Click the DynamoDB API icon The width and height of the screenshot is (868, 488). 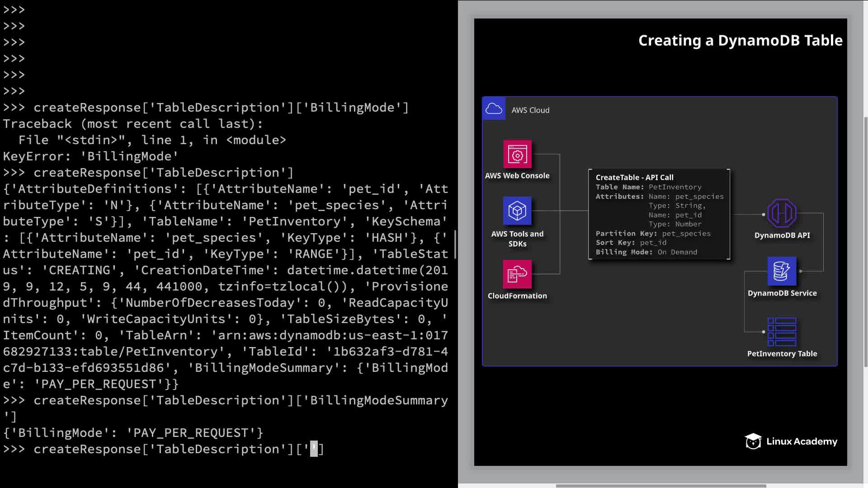(x=782, y=213)
